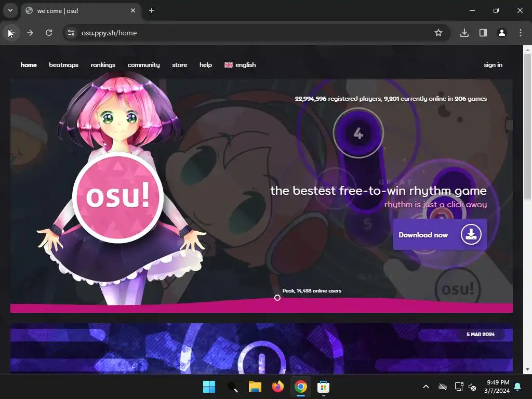Reload the osu! page
532x399 pixels.
[x=49, y=33]
